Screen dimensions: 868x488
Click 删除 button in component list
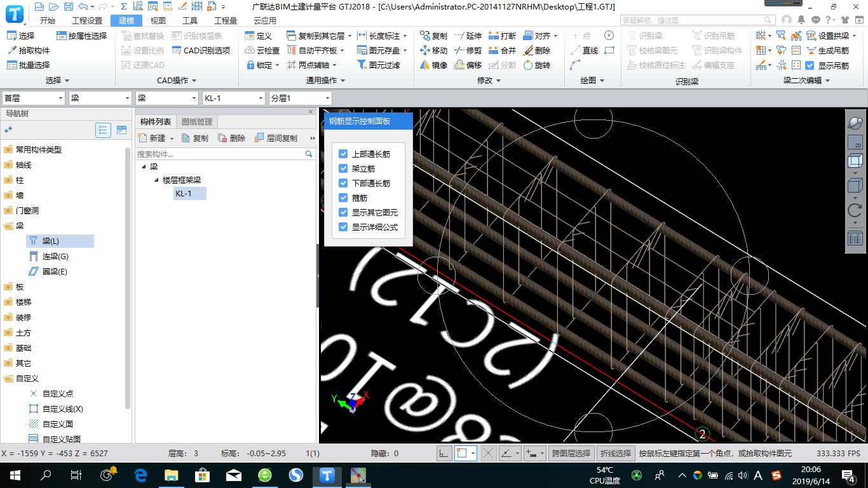pos(231,138)
